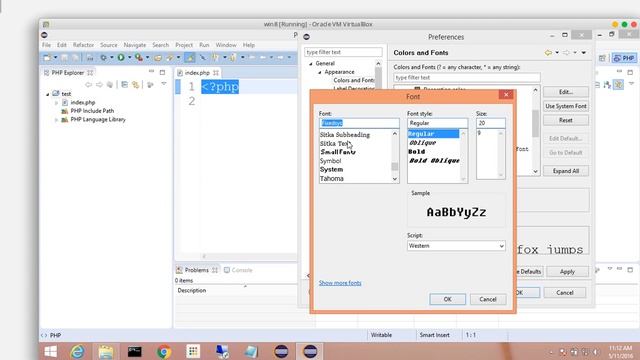Open the Window menu
This screenshot has width=640, height=360.
(x=226, y=45)
